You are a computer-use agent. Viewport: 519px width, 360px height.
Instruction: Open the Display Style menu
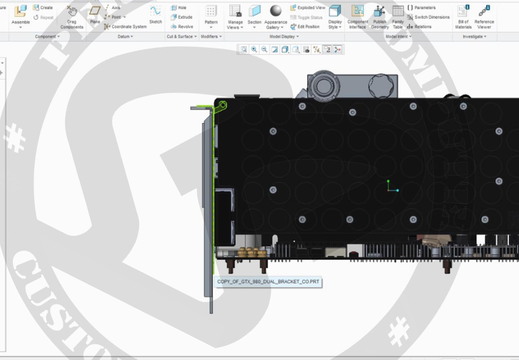(335, 17)
